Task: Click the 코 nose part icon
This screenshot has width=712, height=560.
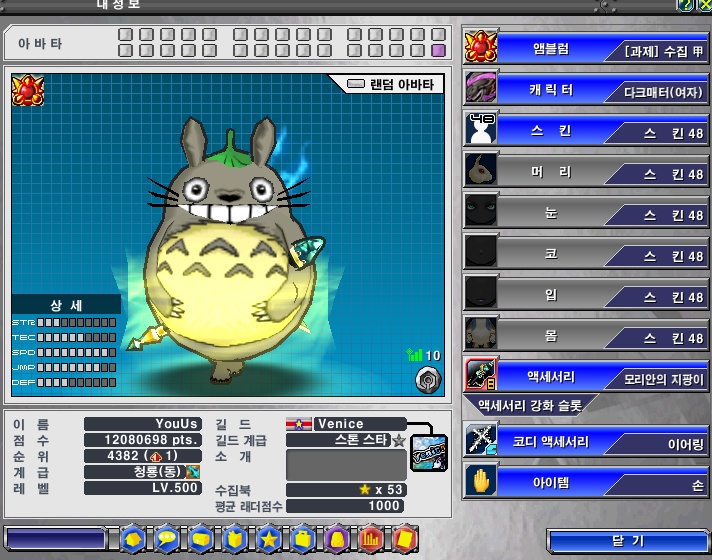Action: (x=481, y=252)
